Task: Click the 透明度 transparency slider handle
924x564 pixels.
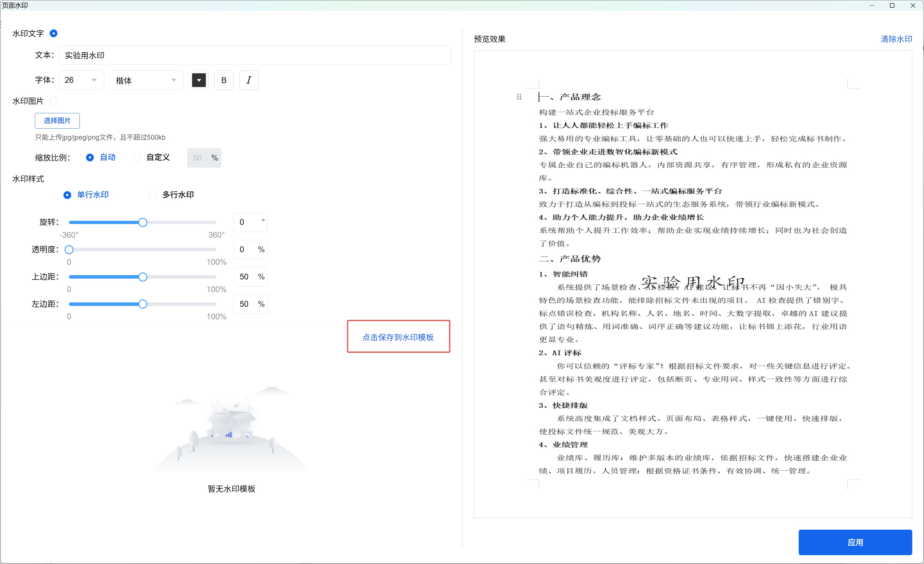Action: 69,250
